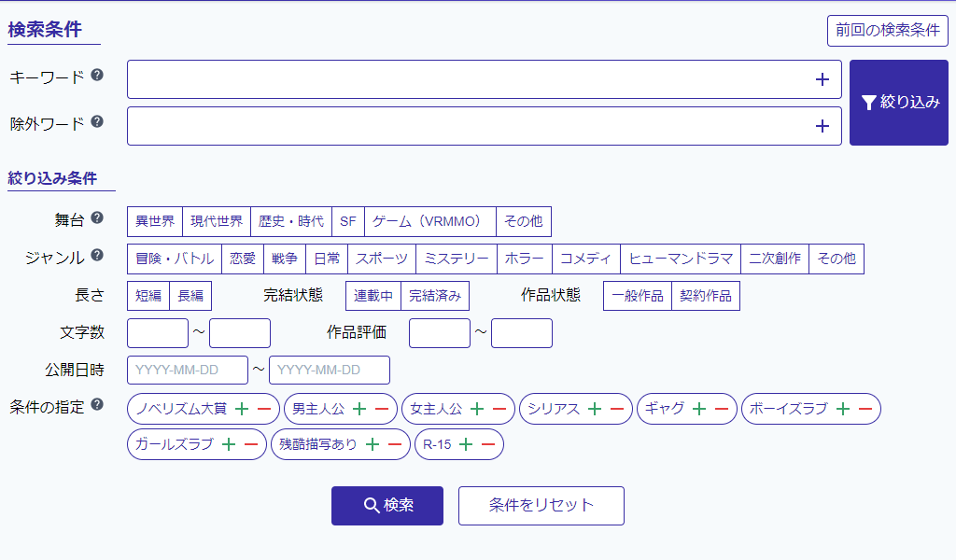Click 条件をリセット to reset conditions
Viewport: 956px width, 560px height.
[541, 506]
